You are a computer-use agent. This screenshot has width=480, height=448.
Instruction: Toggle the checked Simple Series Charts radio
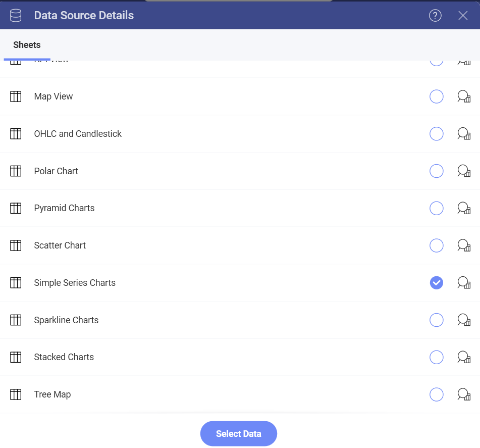click(x=436, y=282)
